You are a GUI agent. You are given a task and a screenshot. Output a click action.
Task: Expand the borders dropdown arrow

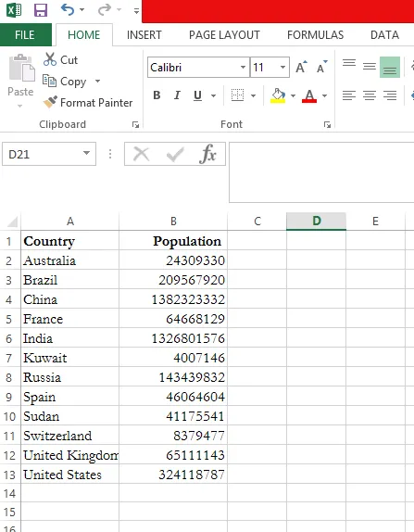tap(253, 95)
